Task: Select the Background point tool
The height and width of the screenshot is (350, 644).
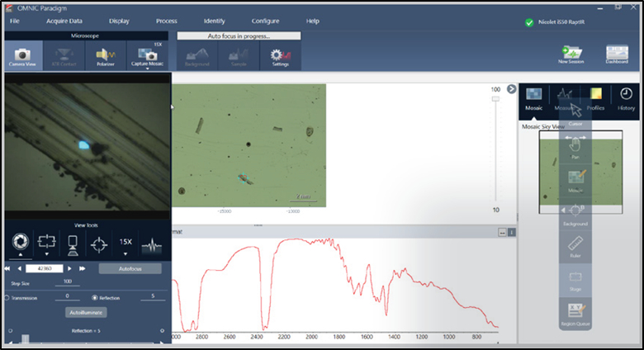Action: 575,214
